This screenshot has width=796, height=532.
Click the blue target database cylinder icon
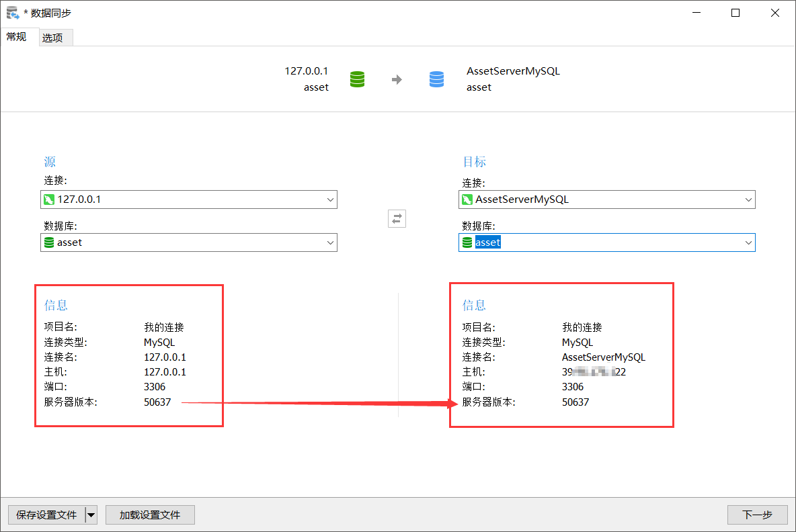tap(436, 79)
